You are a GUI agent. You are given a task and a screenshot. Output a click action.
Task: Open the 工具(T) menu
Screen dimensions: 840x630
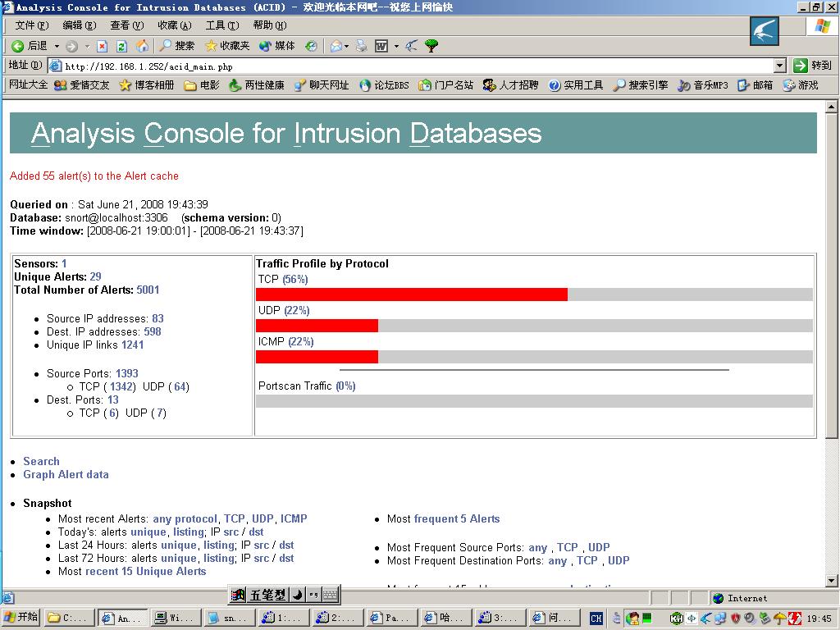(x=222, y=25)
